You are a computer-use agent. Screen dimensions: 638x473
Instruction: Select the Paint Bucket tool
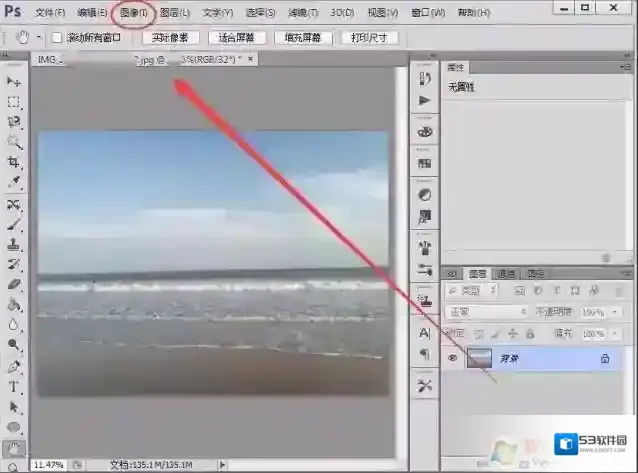pos(14,305)
